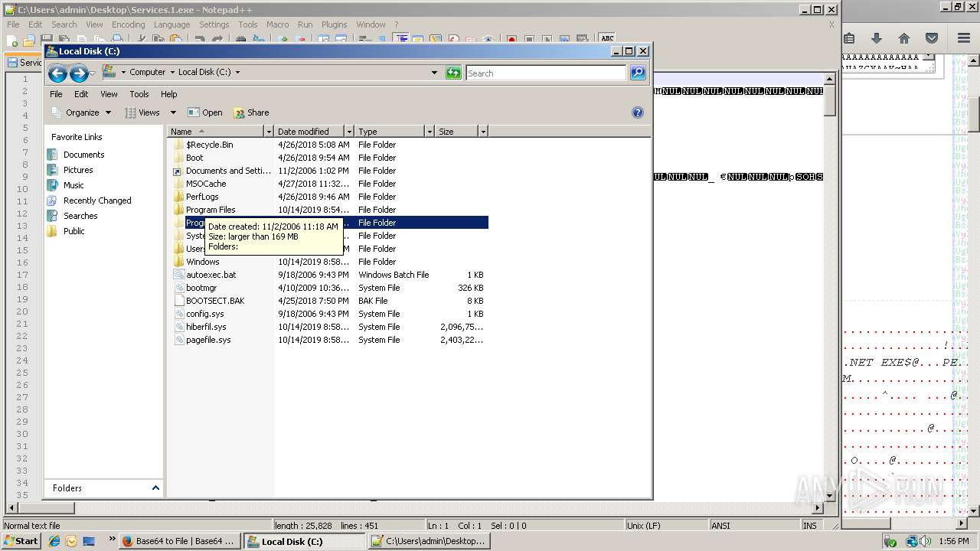Click the blue search magnifier button

coord(638,73)
